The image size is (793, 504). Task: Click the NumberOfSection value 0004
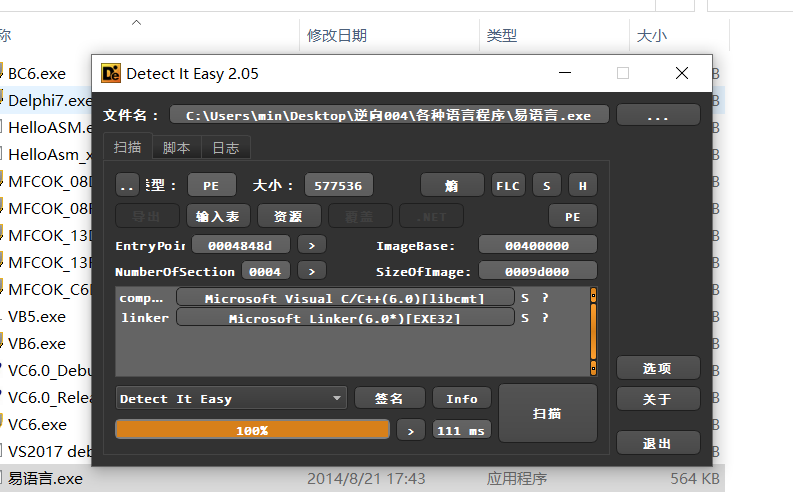pos(266,271)
